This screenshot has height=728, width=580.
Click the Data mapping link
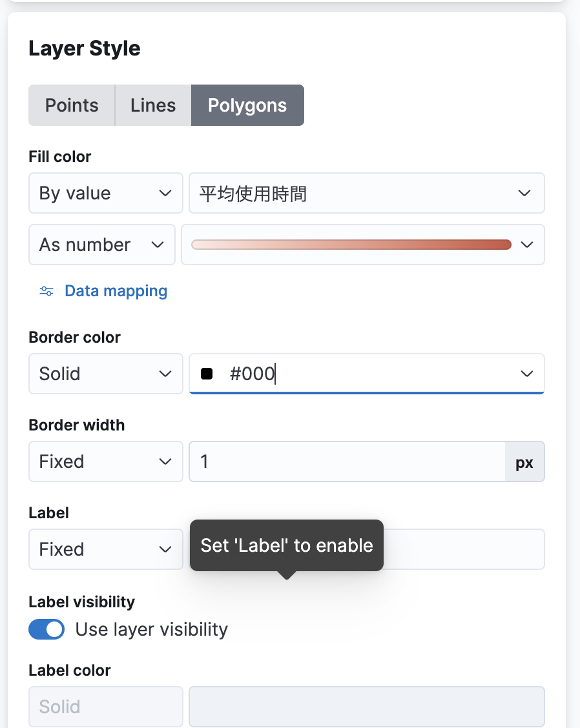pyautogui.click(x=116, y=291)
